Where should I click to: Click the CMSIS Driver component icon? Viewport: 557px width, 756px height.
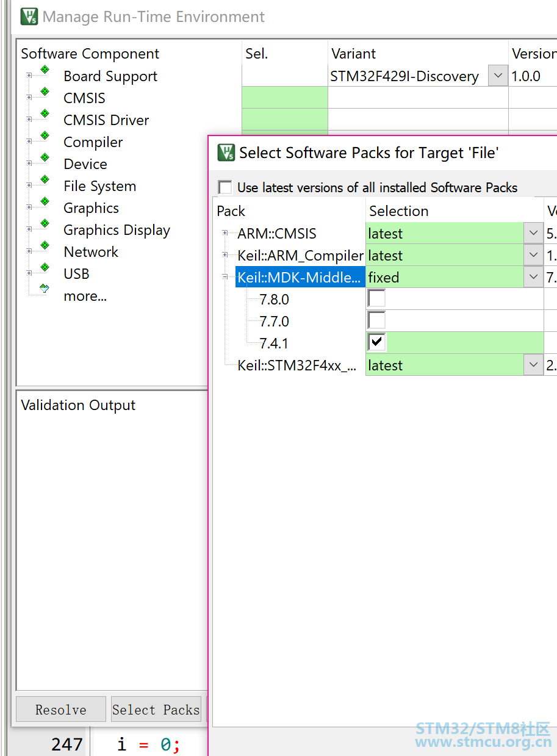click(x=45, y=113)
